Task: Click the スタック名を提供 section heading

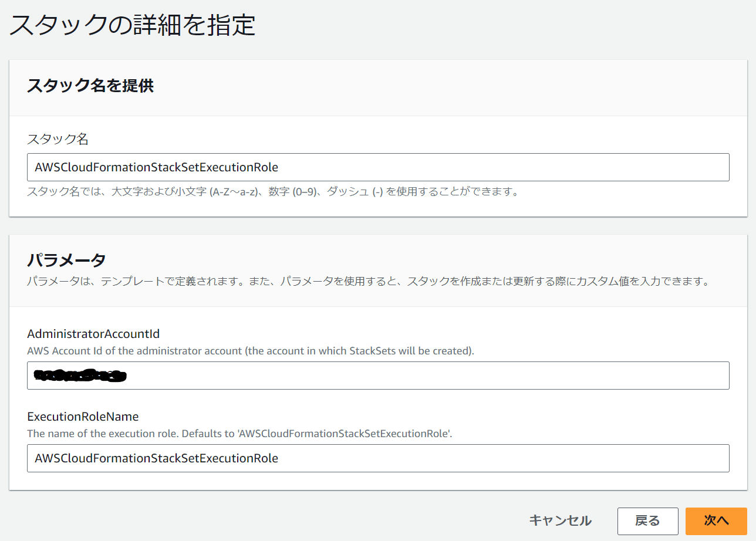Action: click(x=90, y=86)
